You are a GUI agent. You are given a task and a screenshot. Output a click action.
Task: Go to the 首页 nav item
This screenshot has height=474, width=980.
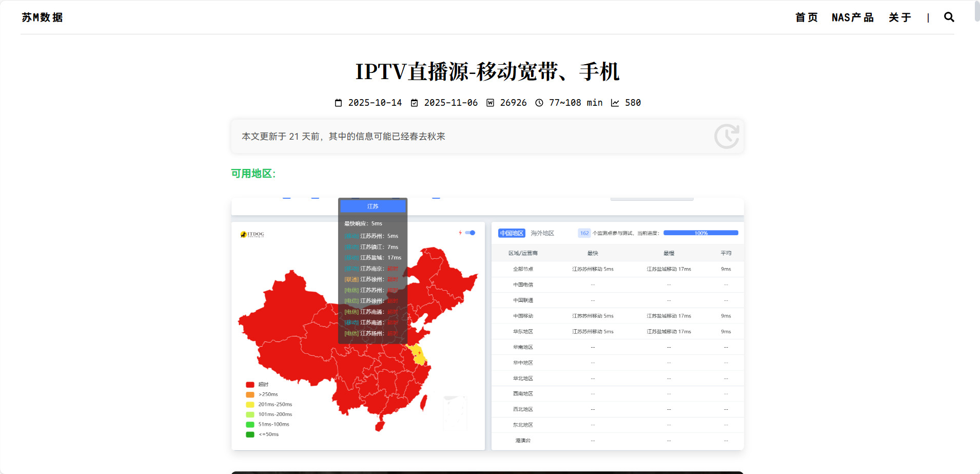[x=806, y=17]
